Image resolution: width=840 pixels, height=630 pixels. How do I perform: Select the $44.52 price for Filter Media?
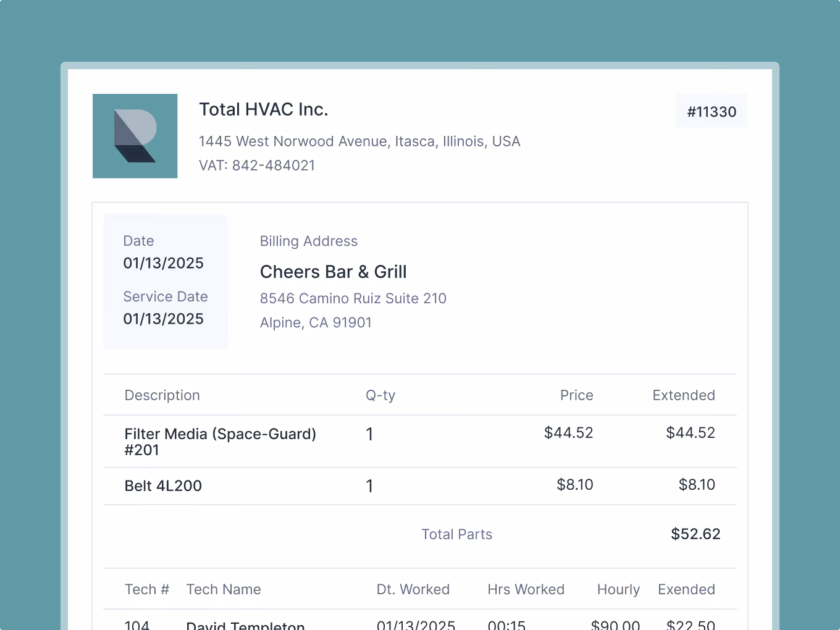[x=569, y=433]
